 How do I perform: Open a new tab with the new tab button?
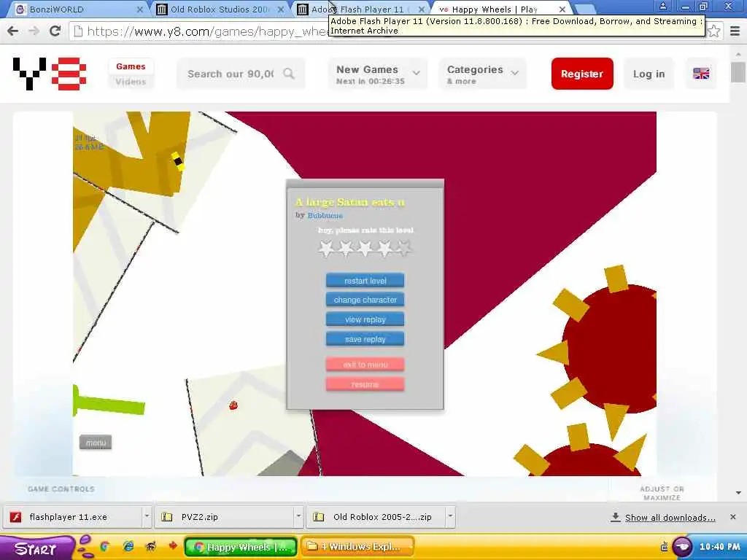point(584,9)
